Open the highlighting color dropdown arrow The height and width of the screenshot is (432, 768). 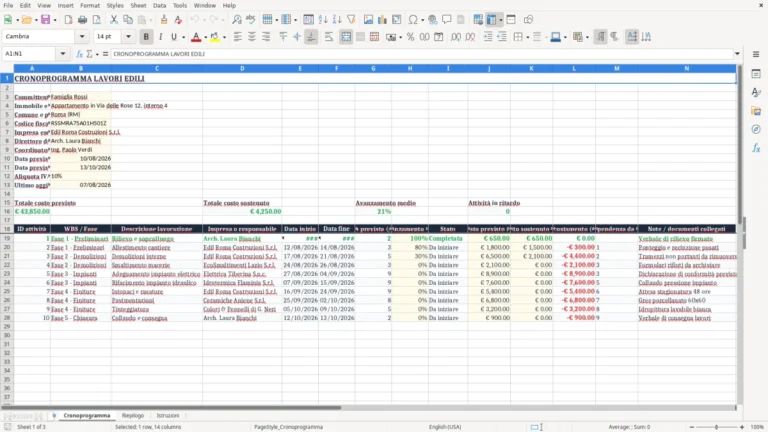224,37
